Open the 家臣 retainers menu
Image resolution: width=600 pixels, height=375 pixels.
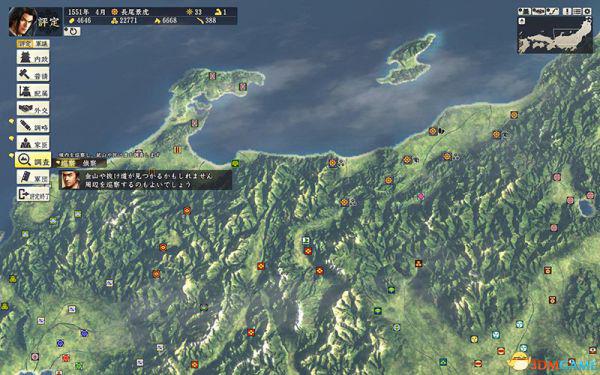click(x=33, y=142)
